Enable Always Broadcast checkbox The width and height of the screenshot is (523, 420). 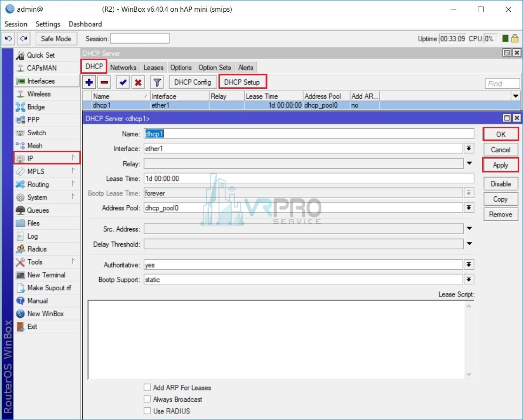pos(147,399)
